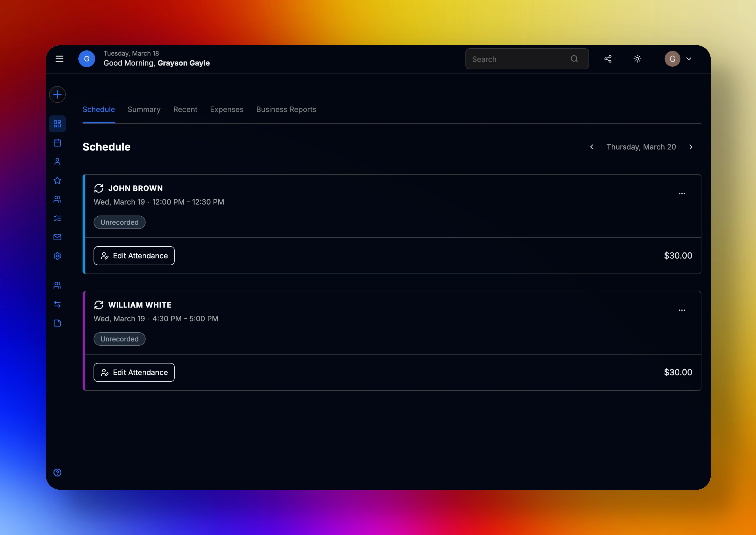Open the calendar icon in the sidebar
This screenshot has height=535, width=756.
click(57, 143)
